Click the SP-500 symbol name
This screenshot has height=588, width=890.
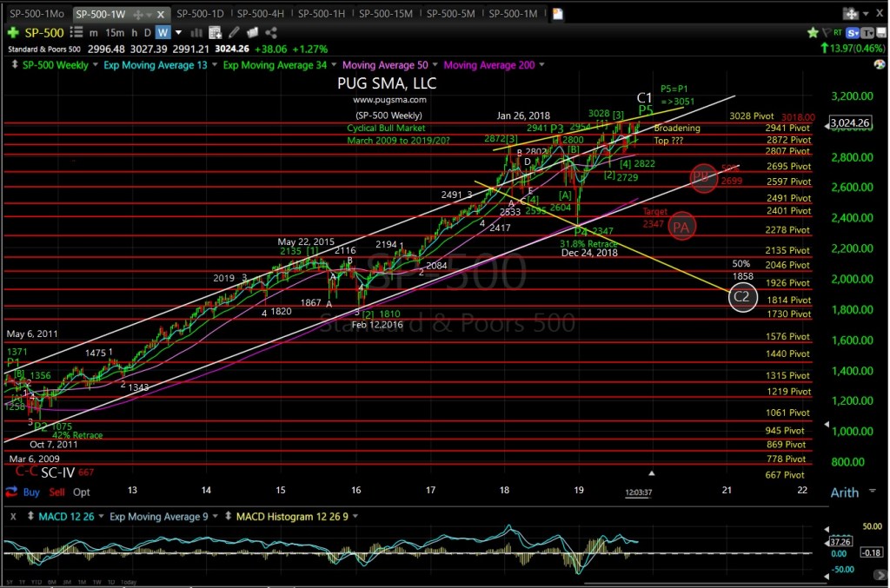pos(44,33)
